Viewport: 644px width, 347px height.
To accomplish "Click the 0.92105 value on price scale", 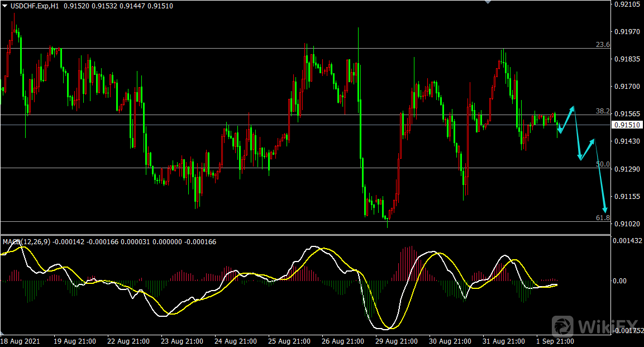I will tap(627, 4).
